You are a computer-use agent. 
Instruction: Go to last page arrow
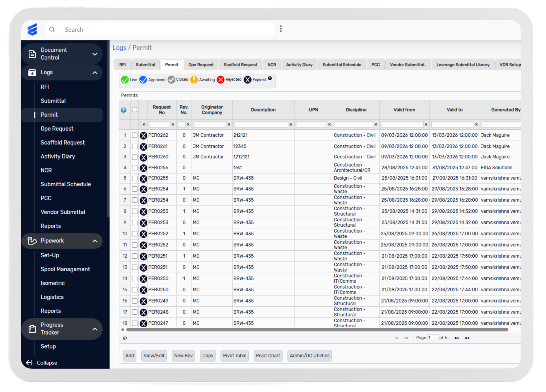point(467,338)
